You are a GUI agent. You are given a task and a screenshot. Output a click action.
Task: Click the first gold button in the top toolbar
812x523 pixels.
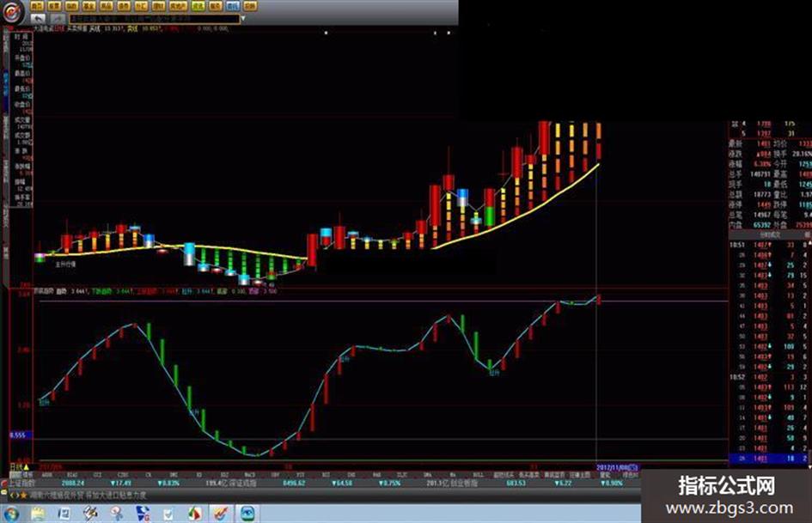coord(37,6)
